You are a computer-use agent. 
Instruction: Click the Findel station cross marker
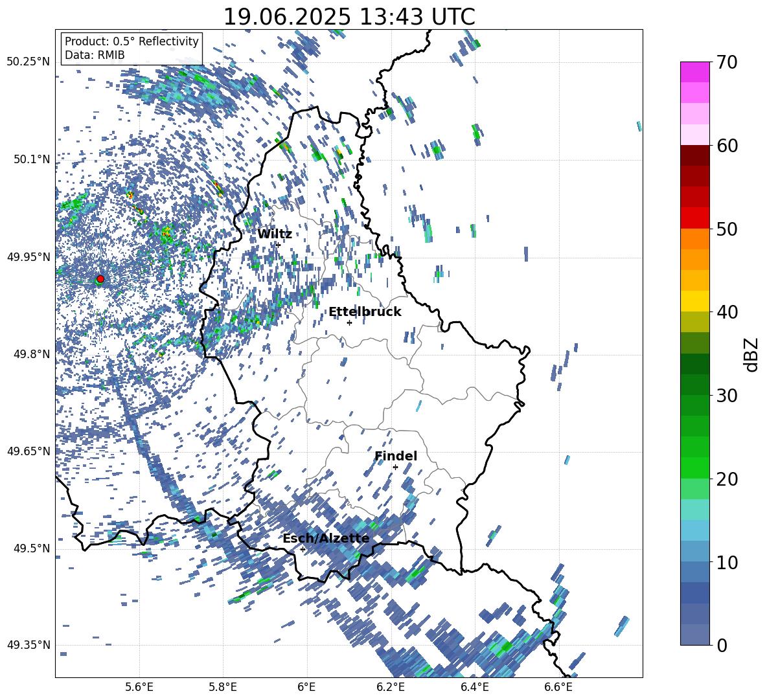click(x=395, y=468)
